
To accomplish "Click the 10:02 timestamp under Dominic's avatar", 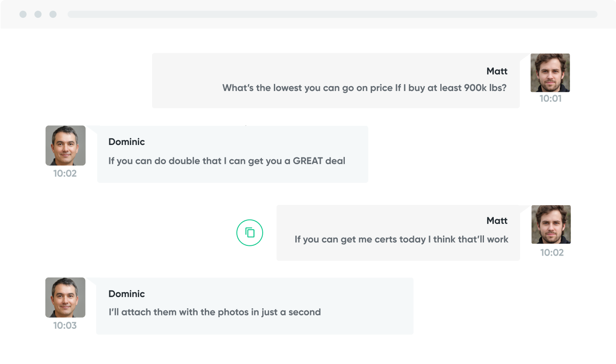I will pos(65,174).
